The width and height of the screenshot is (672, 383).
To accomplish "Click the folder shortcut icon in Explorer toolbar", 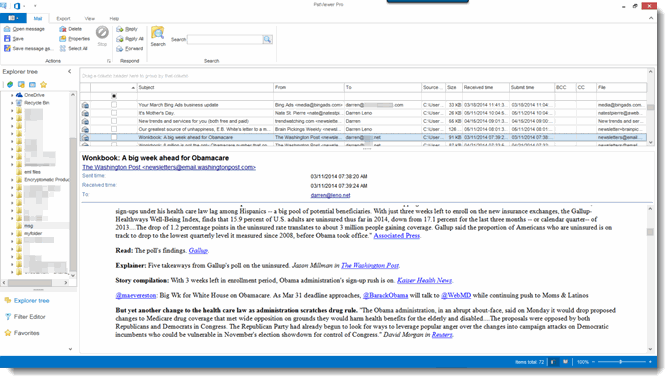I will [x=21, y=84].
